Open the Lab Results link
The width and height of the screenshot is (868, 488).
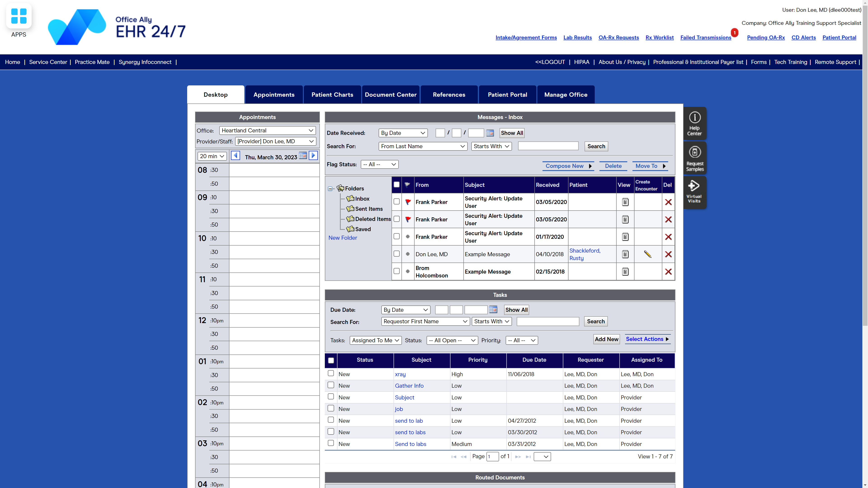[x=578, y=37]
